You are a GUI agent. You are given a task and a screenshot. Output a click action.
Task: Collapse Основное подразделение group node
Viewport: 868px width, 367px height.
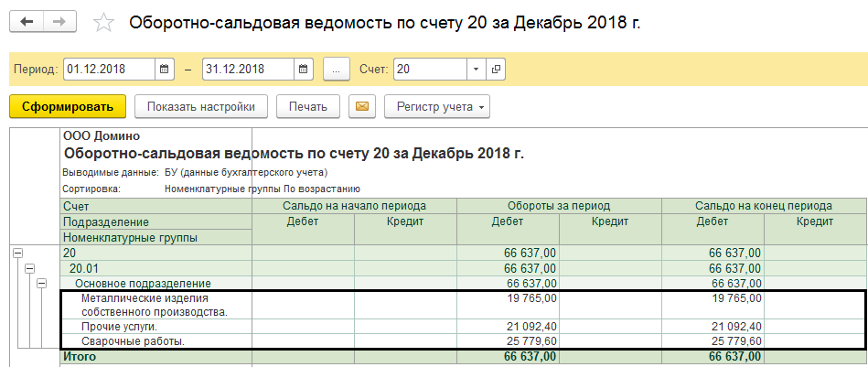tap(41, 284)
